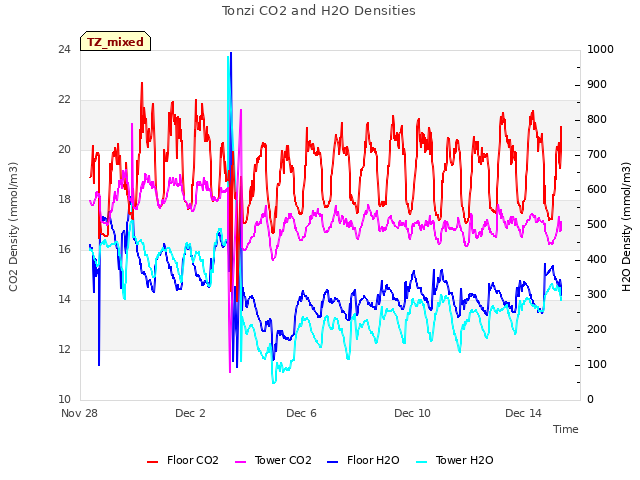Click the CO2 Density (mmol/m3) axis label
Screen dimensions: 640x480
point(13,227)
